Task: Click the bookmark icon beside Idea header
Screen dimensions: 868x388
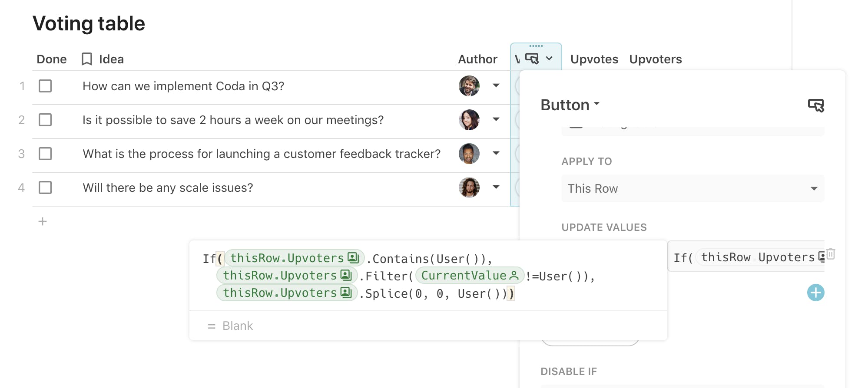Action: (87, 59)
